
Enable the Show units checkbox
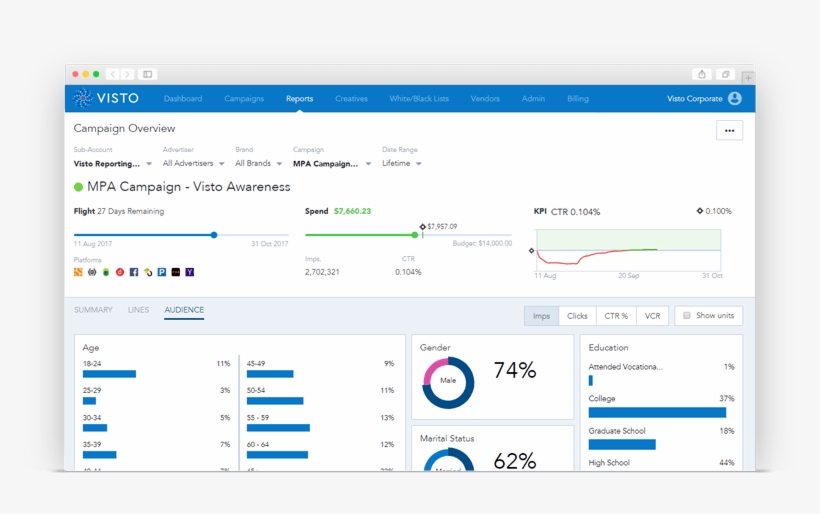[687, 316]
